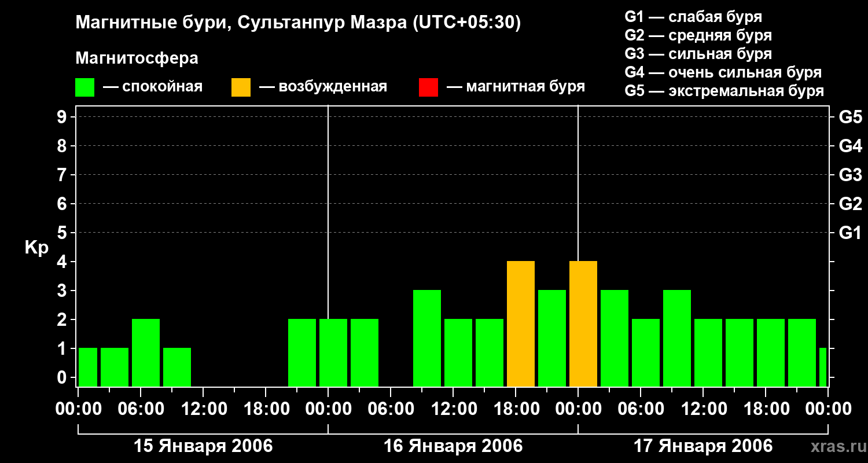Click the '17 Января 2006' date label

[x=703, y=446]
